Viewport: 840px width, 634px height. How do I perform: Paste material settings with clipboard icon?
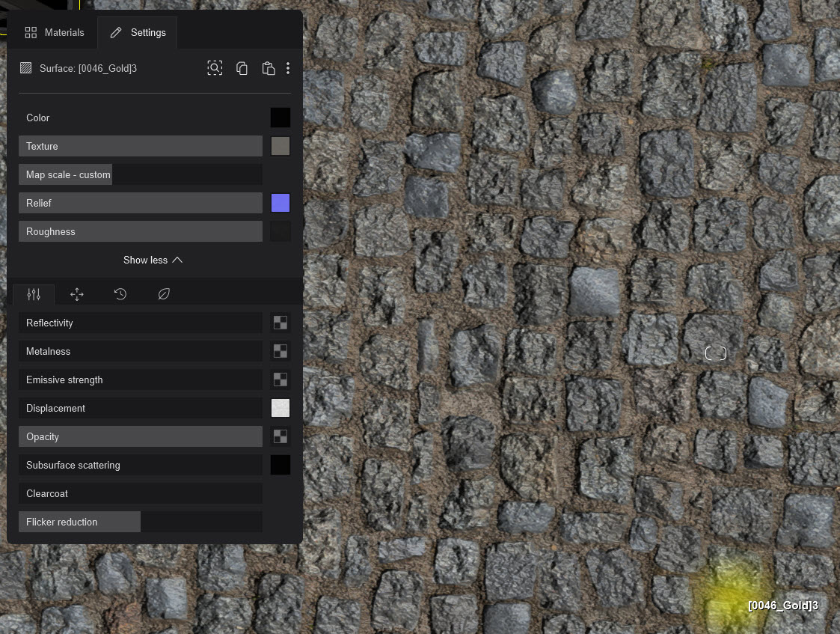(x=269, y=68)
